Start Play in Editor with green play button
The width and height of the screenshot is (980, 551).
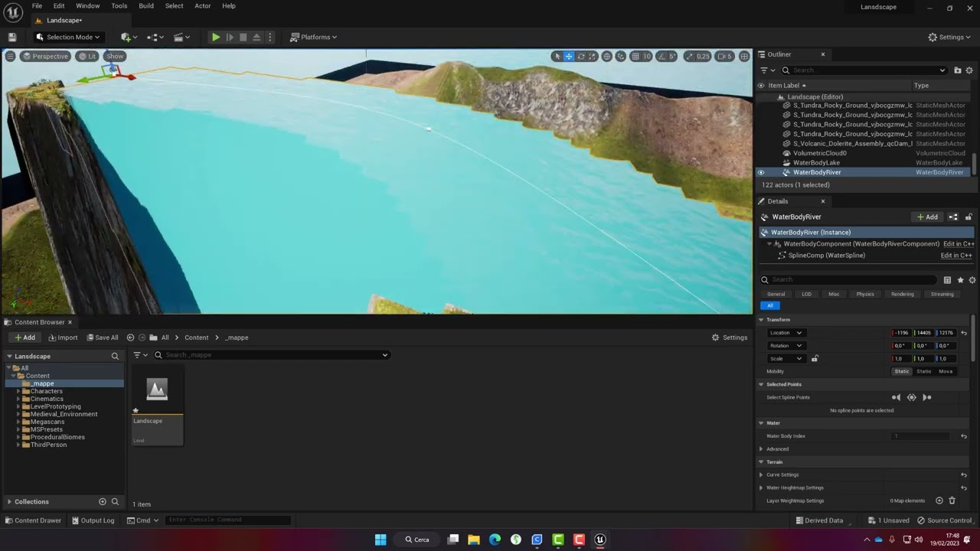(x=216, y=37)
